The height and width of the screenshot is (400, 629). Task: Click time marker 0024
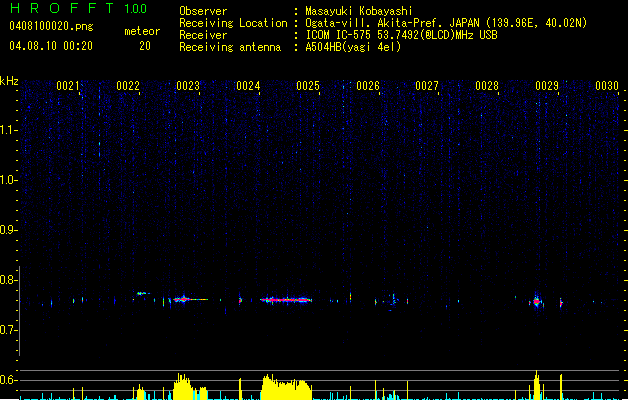[x=248, y=86]
